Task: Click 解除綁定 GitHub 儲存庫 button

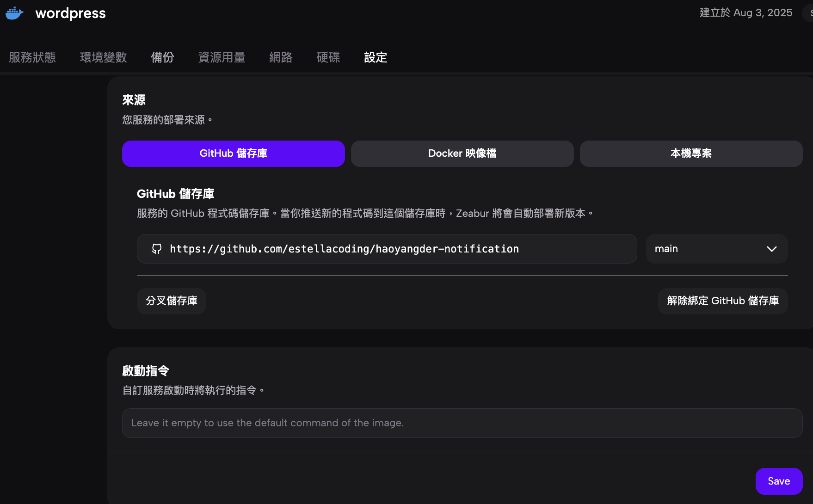Action: click(x=723, y=301)
